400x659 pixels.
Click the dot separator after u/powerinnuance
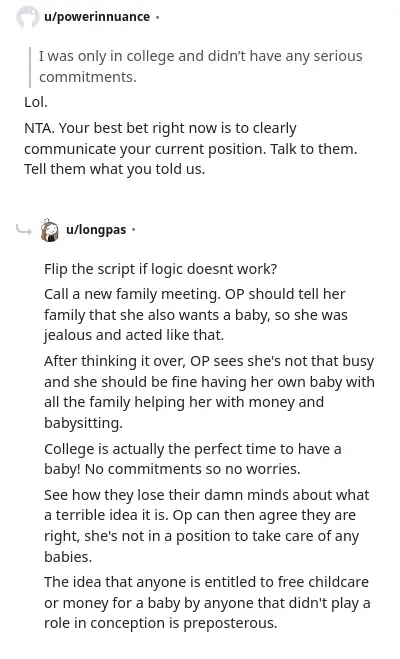157,17
